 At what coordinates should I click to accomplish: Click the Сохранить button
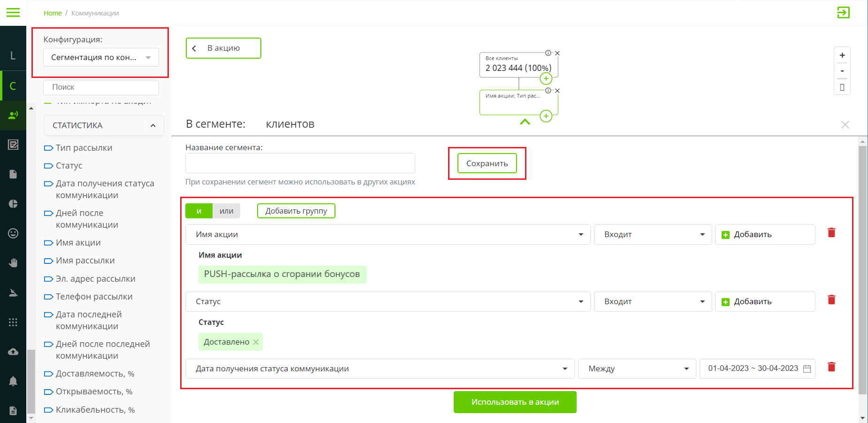click(487, 163)
